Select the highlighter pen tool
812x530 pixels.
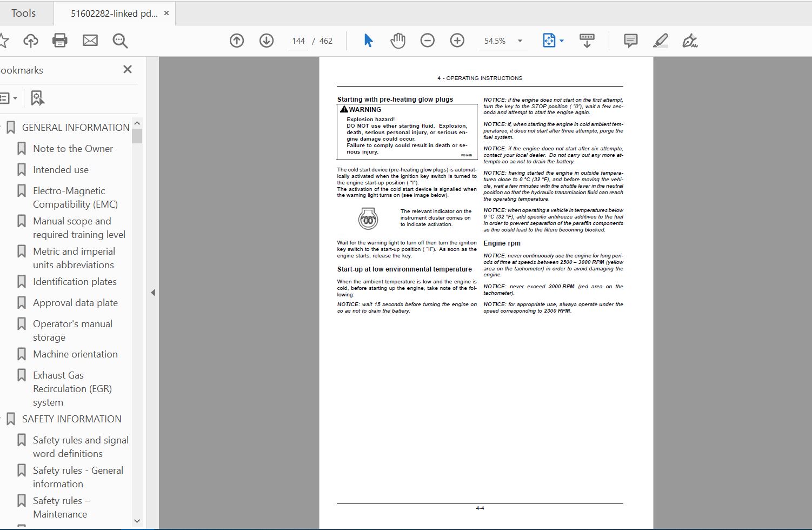[661, 41]
